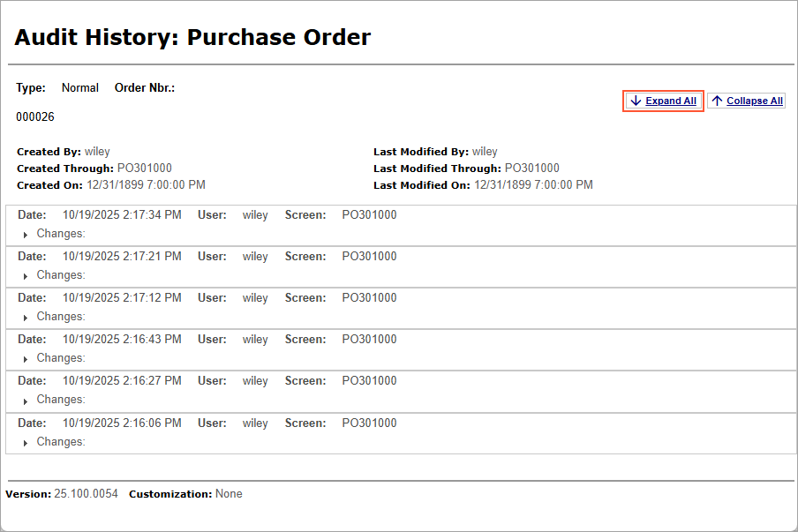The width and height of the screenshot is (798, 532).
Task: Click the Screen value in the 2:16:06 PM row
Action: [369, 423]
